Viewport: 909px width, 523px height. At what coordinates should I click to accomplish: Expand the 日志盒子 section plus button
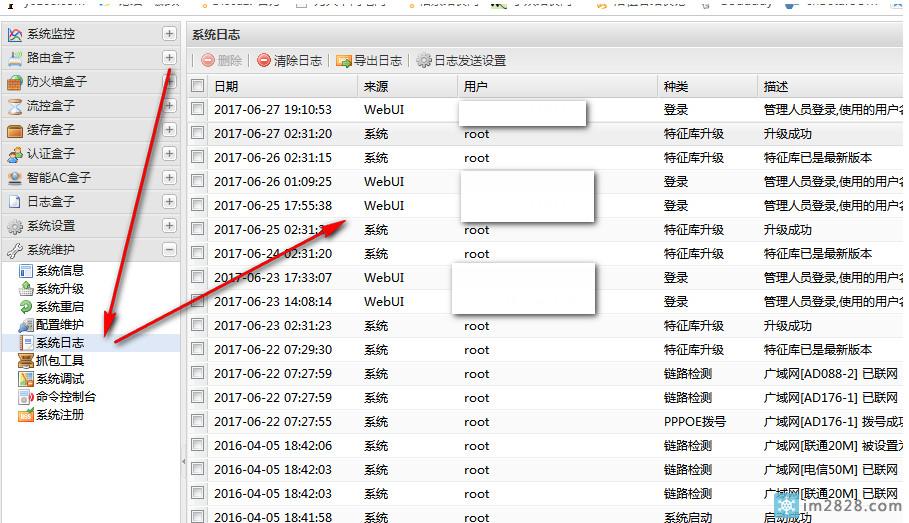pyautogui.click(x=169, y=202)
